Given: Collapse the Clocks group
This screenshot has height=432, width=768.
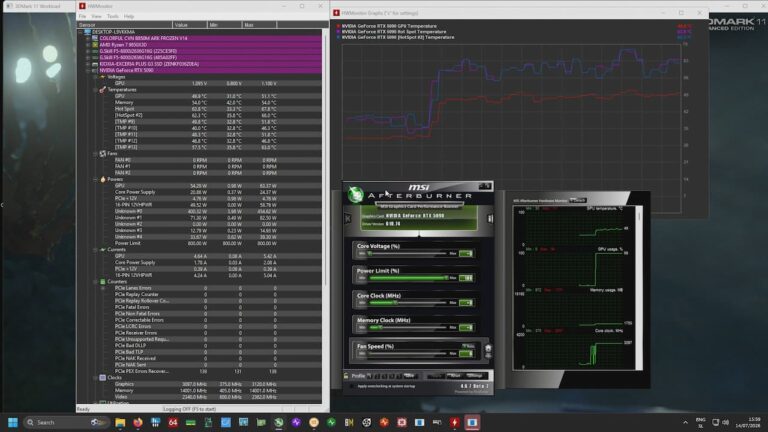Looking at the screenshot, I should click(96, 378).
